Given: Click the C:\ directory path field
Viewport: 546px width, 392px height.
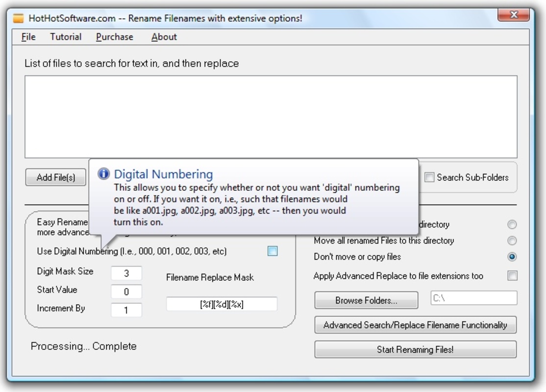Looking at the screenshot, I should point(474,298).
